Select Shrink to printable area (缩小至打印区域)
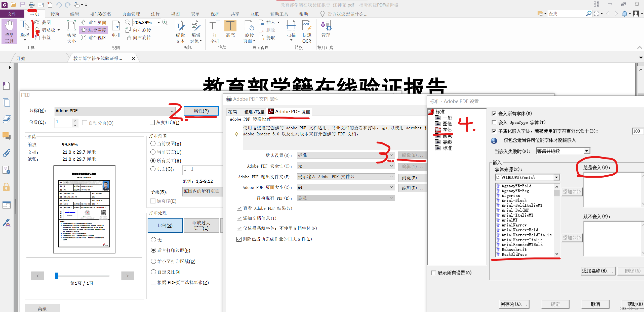Screen dimensions: 644x312 tap(153, 261)
